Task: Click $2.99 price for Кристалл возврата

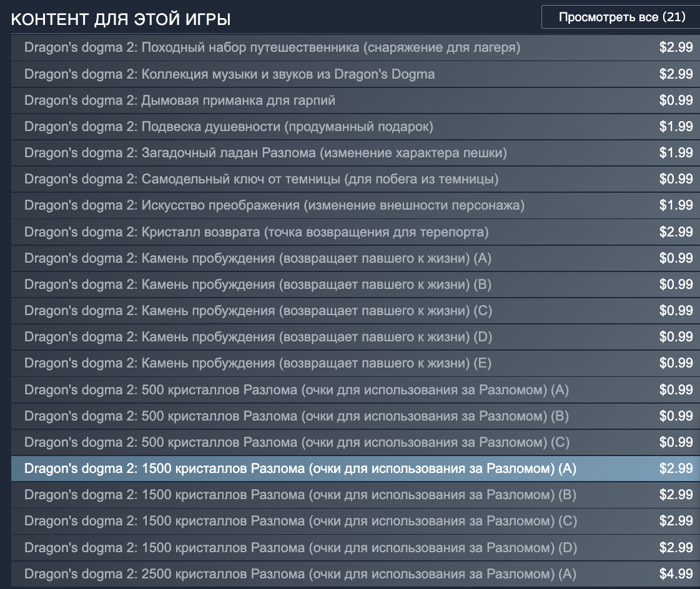Action: coord(676,232)
